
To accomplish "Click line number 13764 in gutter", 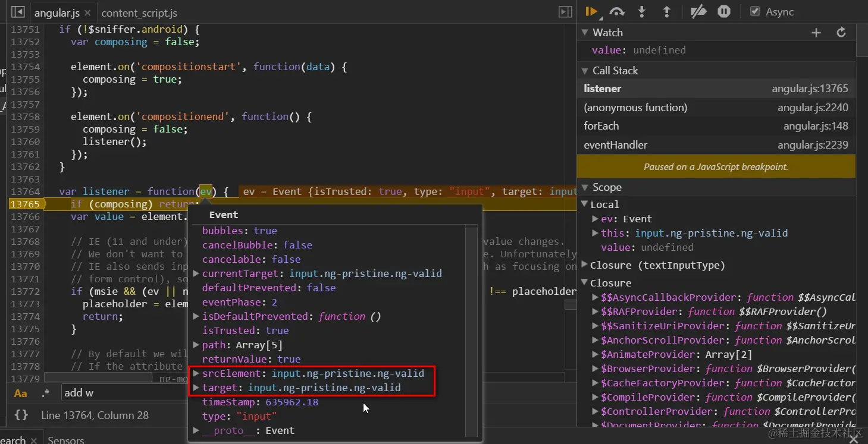I will (25, 191).
